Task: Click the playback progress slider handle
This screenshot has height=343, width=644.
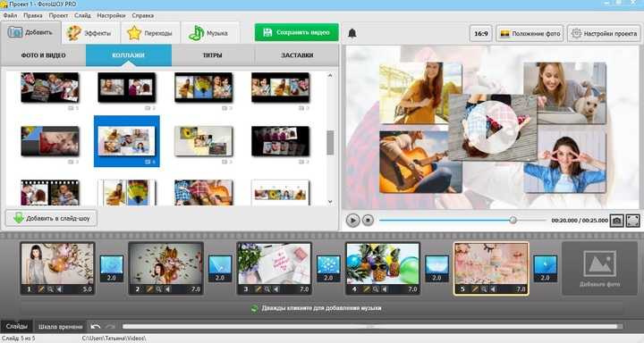Action: (x=513, y=221)
